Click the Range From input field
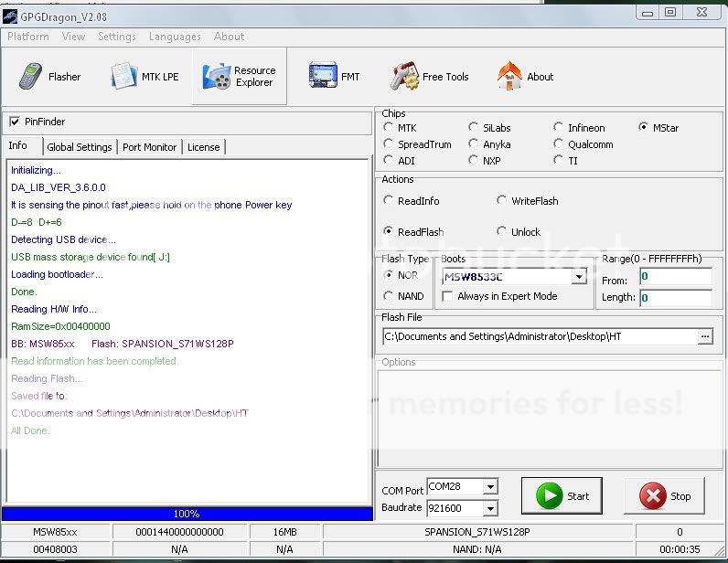This screenshot has width=728, height=563. (x=674, y=276)
